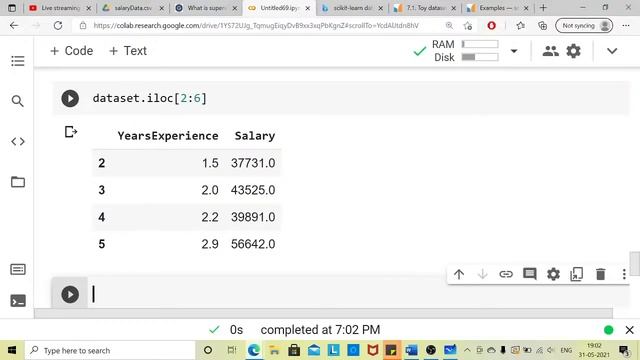Add a new Text cell
Image resolution: width=640 pixels, height=360 pixels.
[x=128, y=51]
